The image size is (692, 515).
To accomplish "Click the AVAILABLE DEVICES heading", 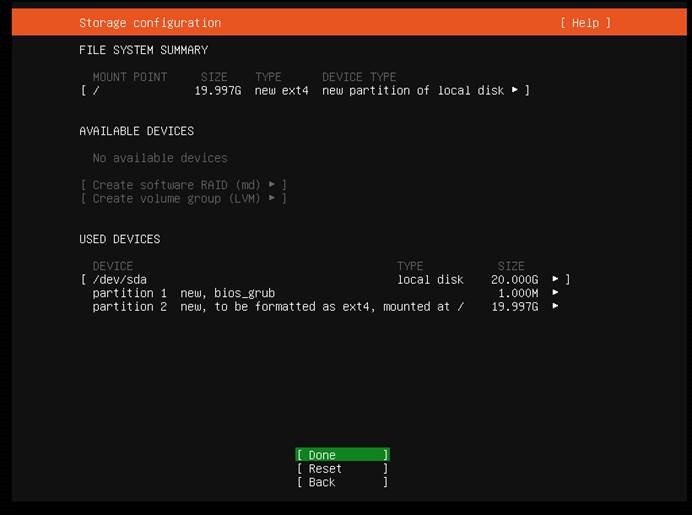I will coord(136,131).
